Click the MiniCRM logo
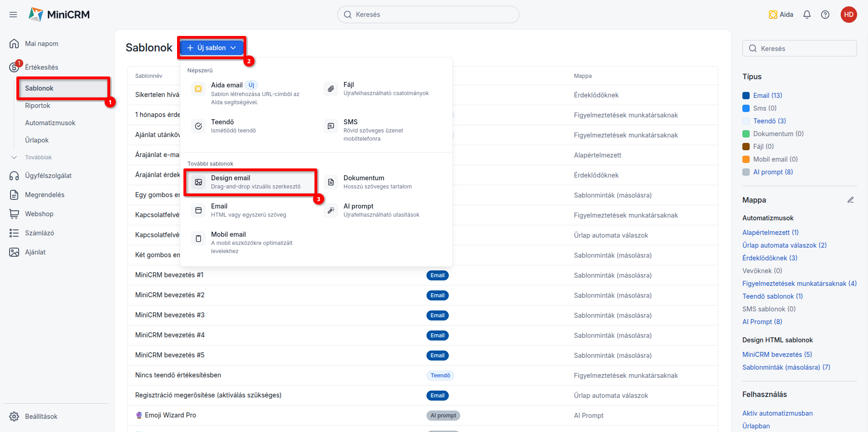 [x=59, y=15]
